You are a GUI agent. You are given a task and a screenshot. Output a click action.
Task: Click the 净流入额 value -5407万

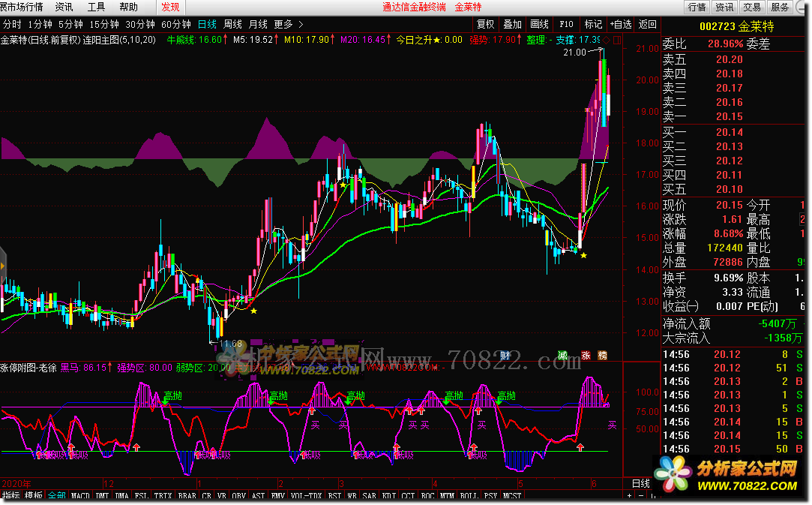(x=778, y=324)
